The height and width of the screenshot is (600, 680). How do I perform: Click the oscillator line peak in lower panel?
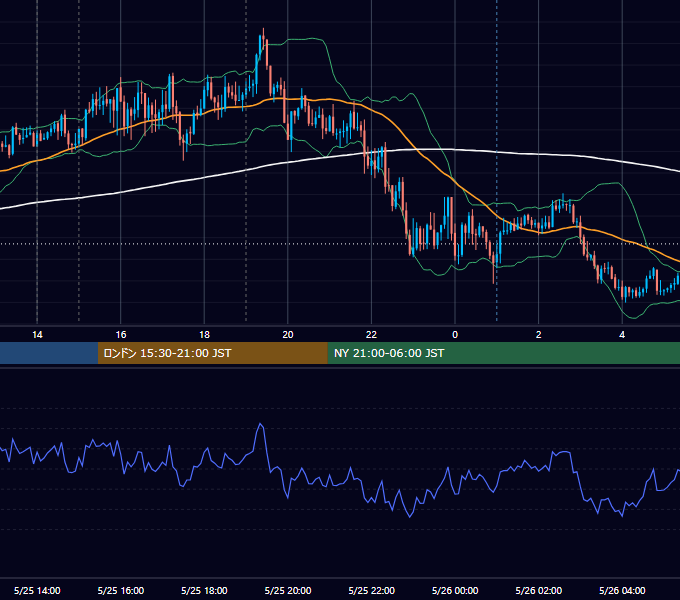(261, 425)
